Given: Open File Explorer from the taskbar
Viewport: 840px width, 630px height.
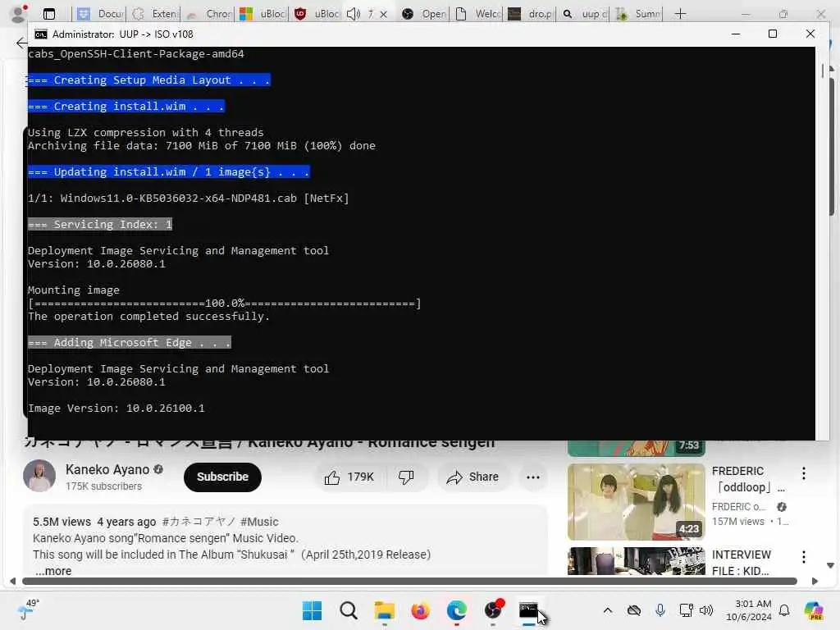Looking at the screenshot, I should 384,610.
